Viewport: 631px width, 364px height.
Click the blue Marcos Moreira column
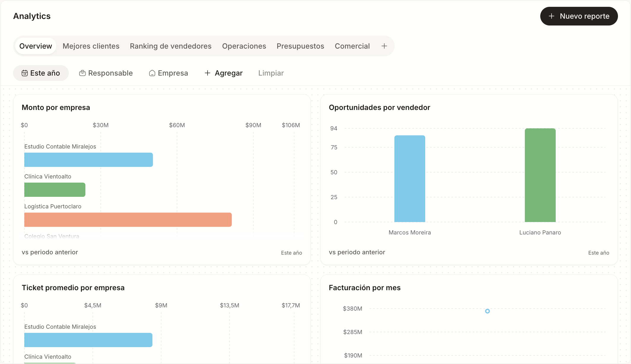[410, 179]
